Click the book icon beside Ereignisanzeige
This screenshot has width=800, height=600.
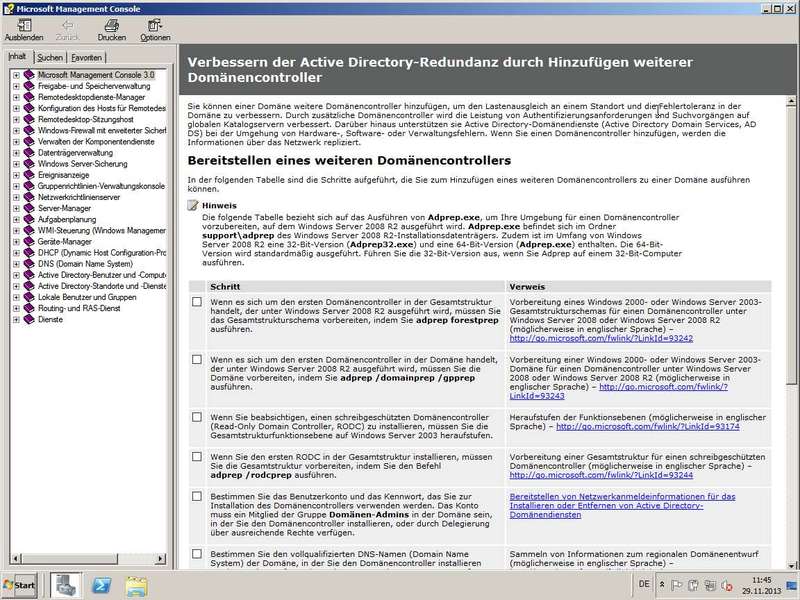[29, 175]
